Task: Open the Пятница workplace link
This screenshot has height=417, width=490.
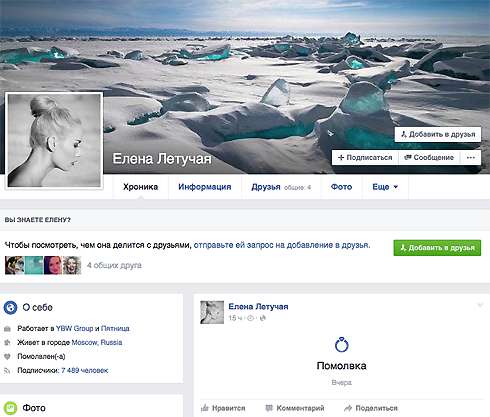Action: click(115, 328)
